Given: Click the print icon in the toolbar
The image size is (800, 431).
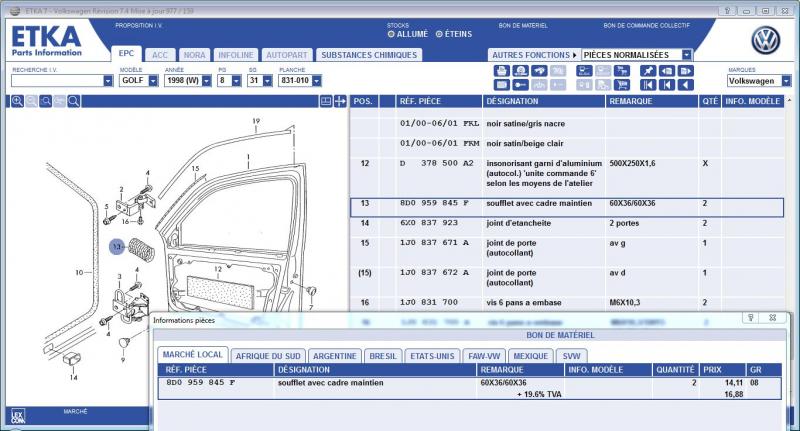Looking at the screenshot, I should 501,71.
